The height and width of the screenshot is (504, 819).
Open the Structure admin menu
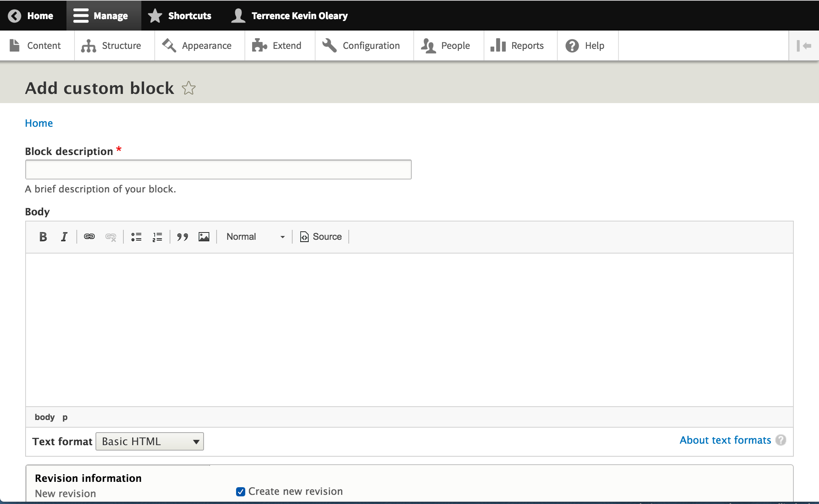coord(112,46)
